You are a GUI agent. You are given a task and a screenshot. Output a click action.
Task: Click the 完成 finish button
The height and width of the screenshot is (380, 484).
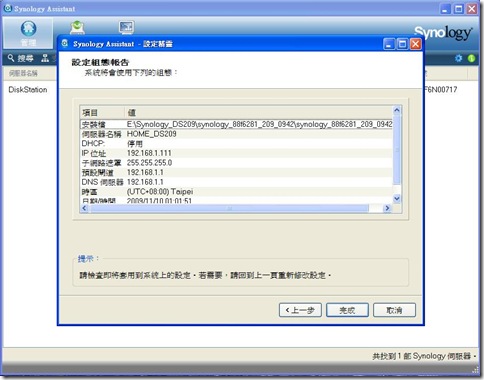click(x=347, y=310)
